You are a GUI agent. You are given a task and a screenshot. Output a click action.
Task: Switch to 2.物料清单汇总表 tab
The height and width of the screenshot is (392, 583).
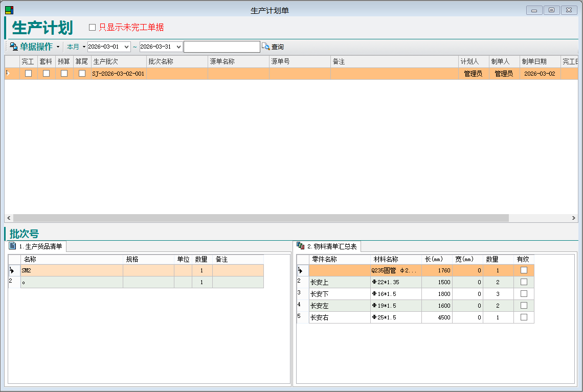click(332, 246)
